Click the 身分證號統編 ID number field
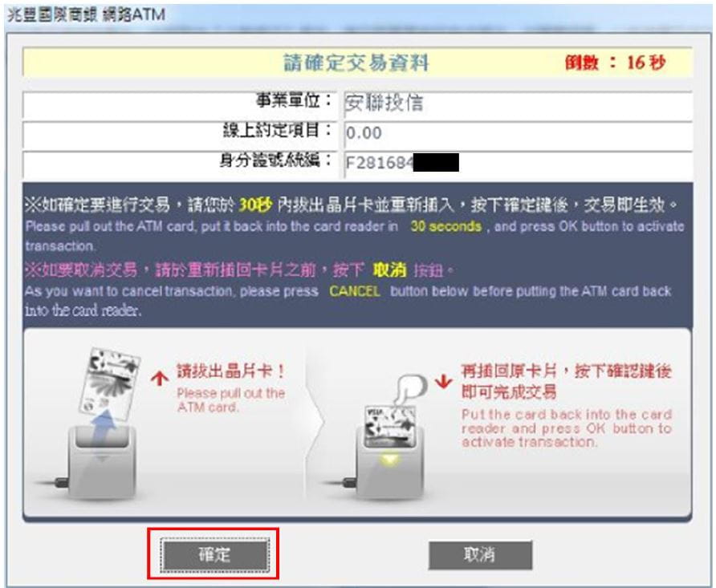 pyautogui.click(x=518, y=164)
